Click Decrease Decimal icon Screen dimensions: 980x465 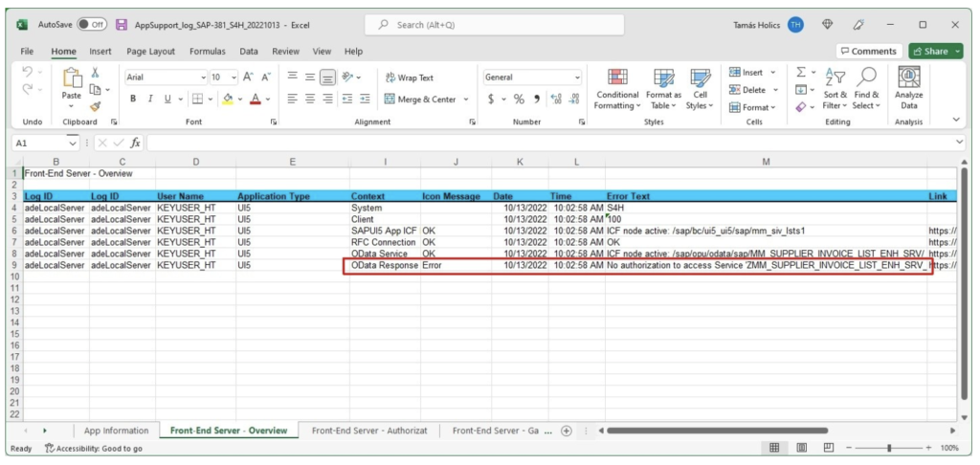pos(574,99)
